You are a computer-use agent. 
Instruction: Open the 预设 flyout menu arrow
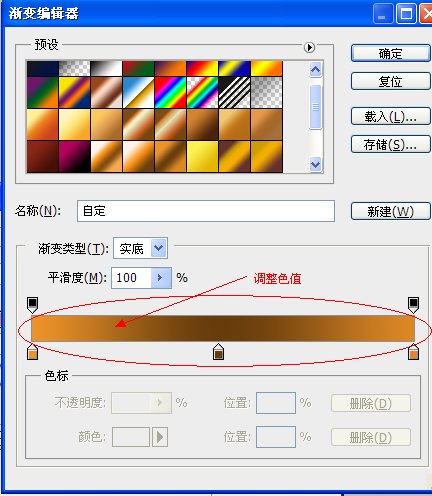pyautogui.click(x=309, y=48)
